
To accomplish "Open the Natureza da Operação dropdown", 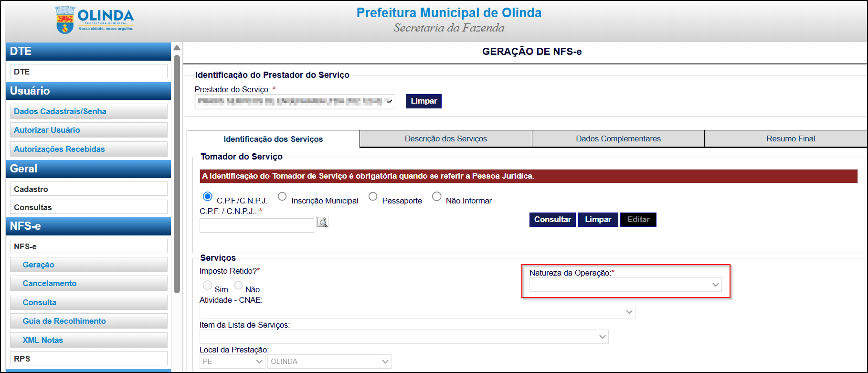I will click(625, 285).
